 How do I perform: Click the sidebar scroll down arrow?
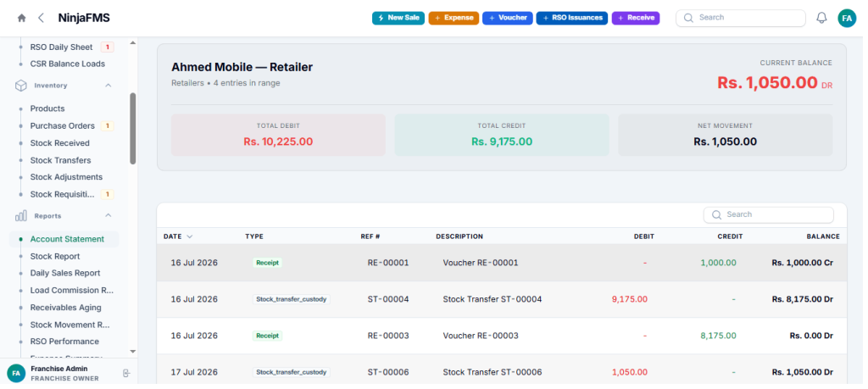coord(132,351)
